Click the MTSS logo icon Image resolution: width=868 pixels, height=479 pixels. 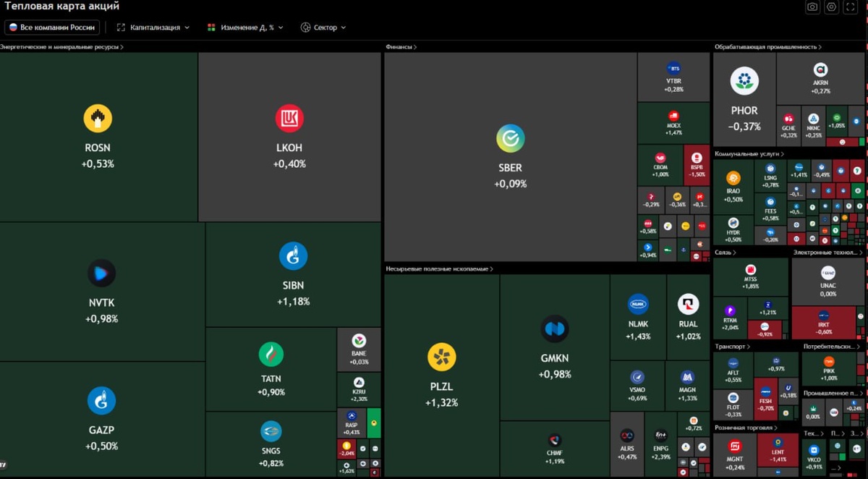click(750, 269)
